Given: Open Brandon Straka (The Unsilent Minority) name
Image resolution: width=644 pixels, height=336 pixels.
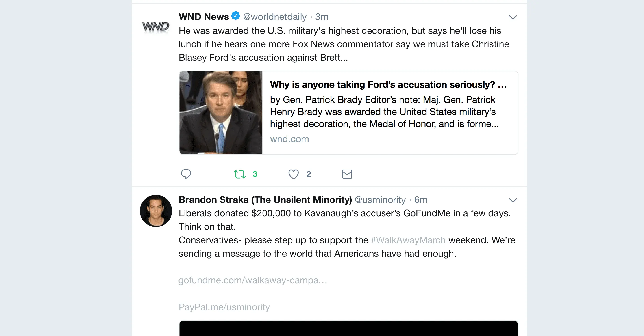Looking at the screenshot, I should coord(265,200).
